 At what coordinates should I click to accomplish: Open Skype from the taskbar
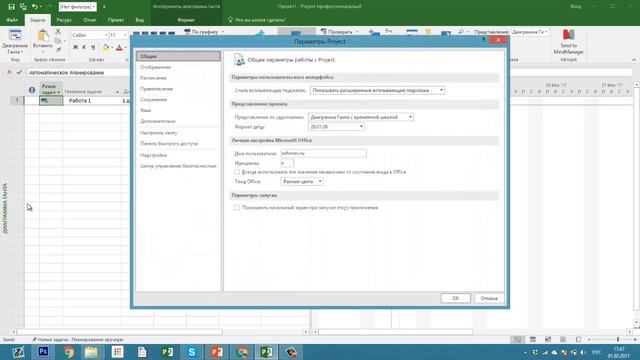[x=192, y=352]
